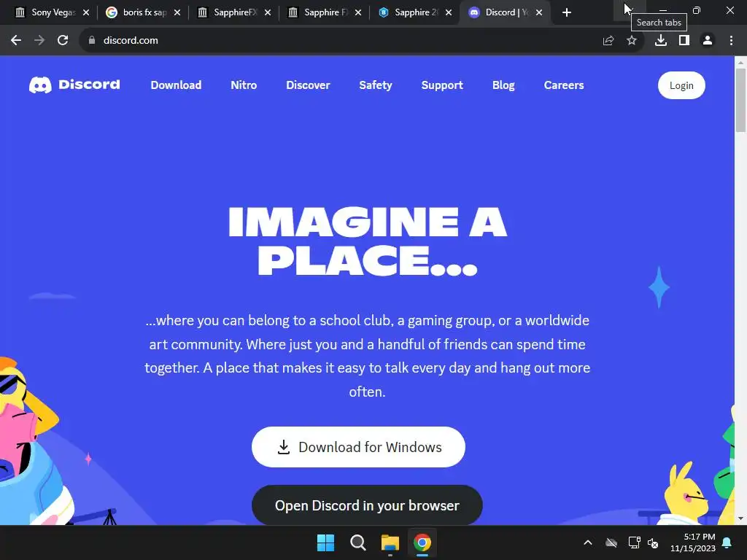Viewport: 747px width, 560px height.
Task: Toggle the browser side panel icon
Action: click(684, 41)
